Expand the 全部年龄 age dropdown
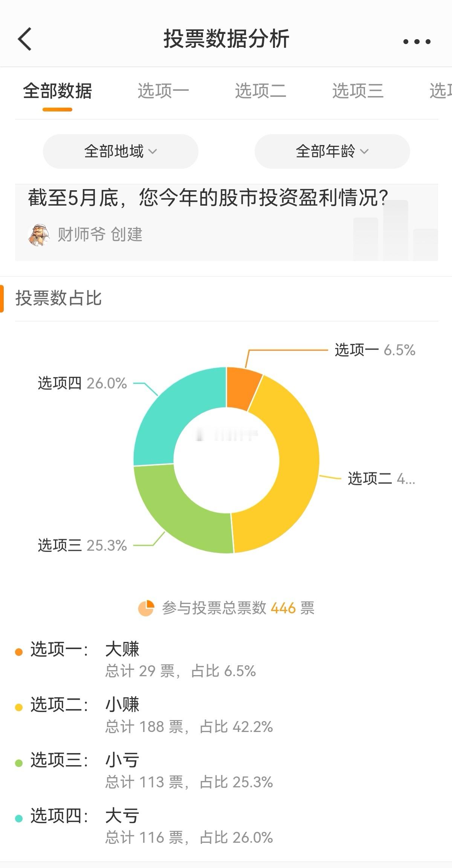The width and height of the screenshot is (452, 868). [x=332, y=151]
